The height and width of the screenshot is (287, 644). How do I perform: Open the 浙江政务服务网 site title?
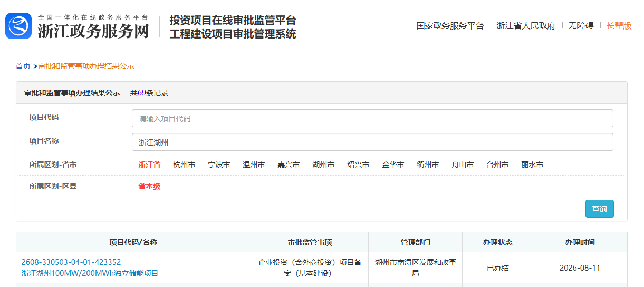93,31
